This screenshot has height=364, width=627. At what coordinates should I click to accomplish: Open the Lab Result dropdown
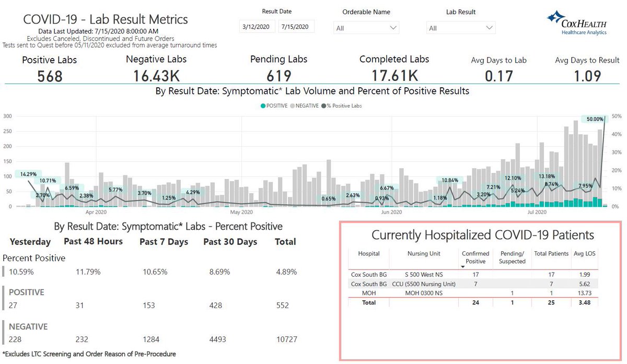click(461, 28)
